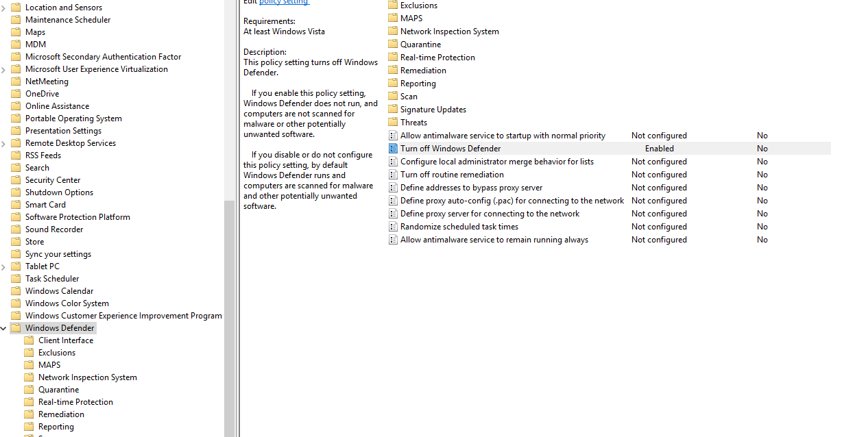Image resolution: width=868 pixels, height=437 pixels.
Task: Select Task Scheduler in the tree
Action: (52, 279)
